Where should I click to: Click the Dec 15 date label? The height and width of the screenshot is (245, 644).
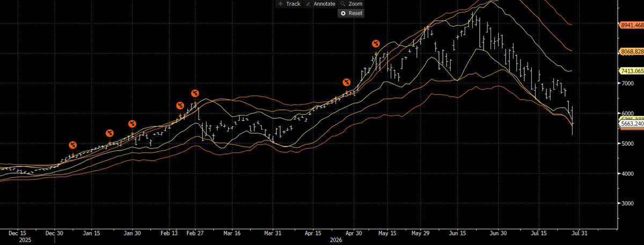coord(18,234)
